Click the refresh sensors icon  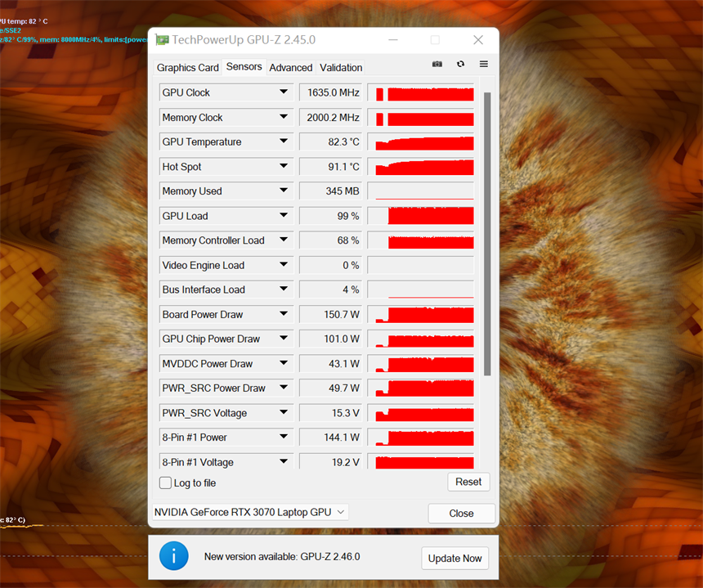(x=460, y=64)
